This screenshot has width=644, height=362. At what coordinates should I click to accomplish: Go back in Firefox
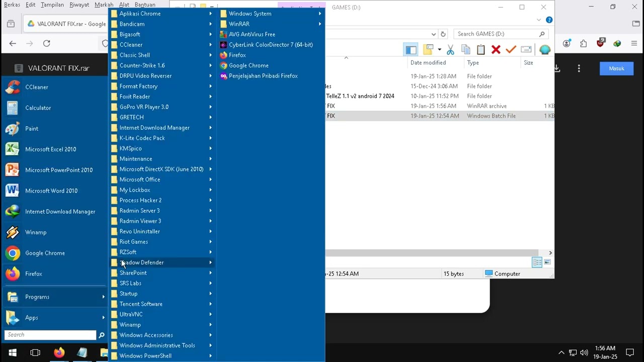pyautogui.click(x=13, y=44)
